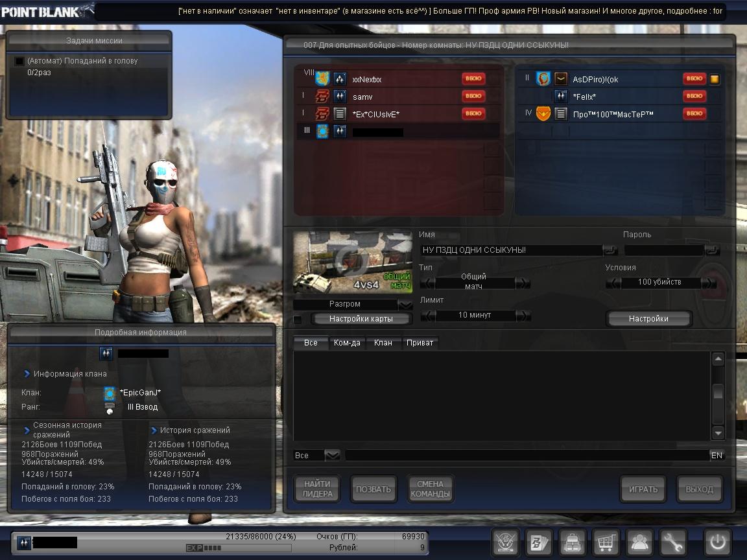Open the inventory backpack icon
Screen dimensions: 747x560
point(573,541)
